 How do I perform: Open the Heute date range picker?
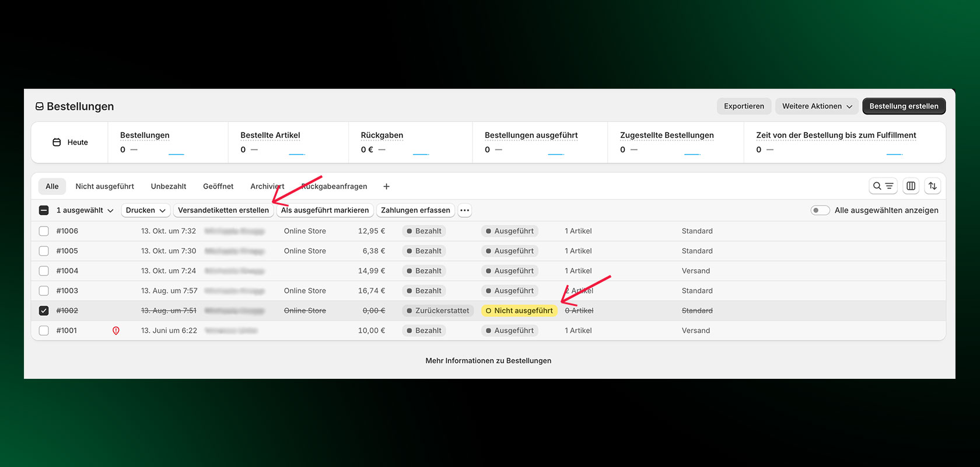click(x=70, y=142)
